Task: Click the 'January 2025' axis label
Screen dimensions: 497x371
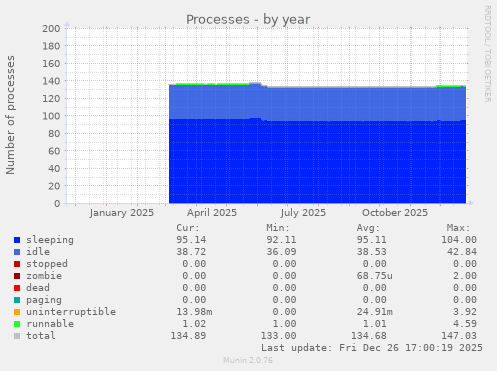Action: click(x=122, y=213)
